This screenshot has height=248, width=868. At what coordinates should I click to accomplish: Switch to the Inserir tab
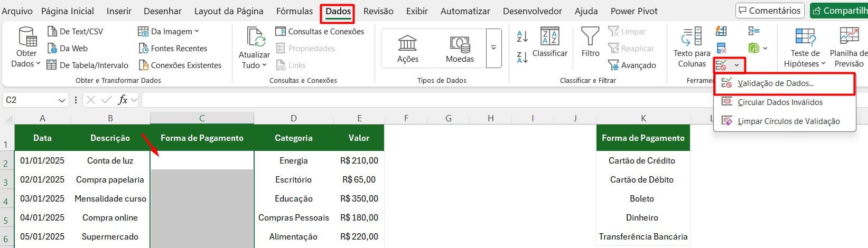point(119,11)
